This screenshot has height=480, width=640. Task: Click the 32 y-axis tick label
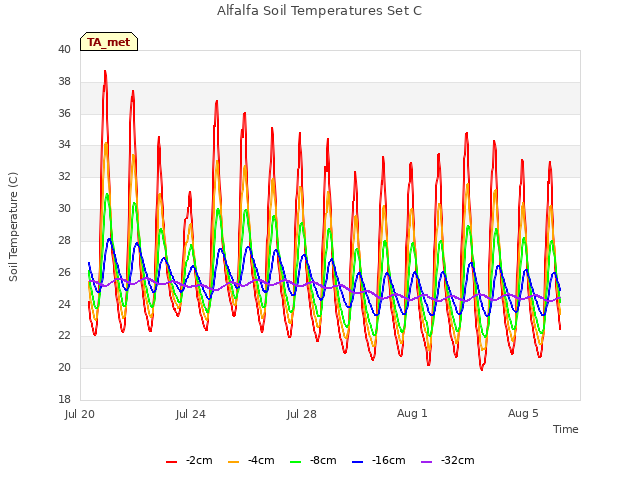coord(64,176)
